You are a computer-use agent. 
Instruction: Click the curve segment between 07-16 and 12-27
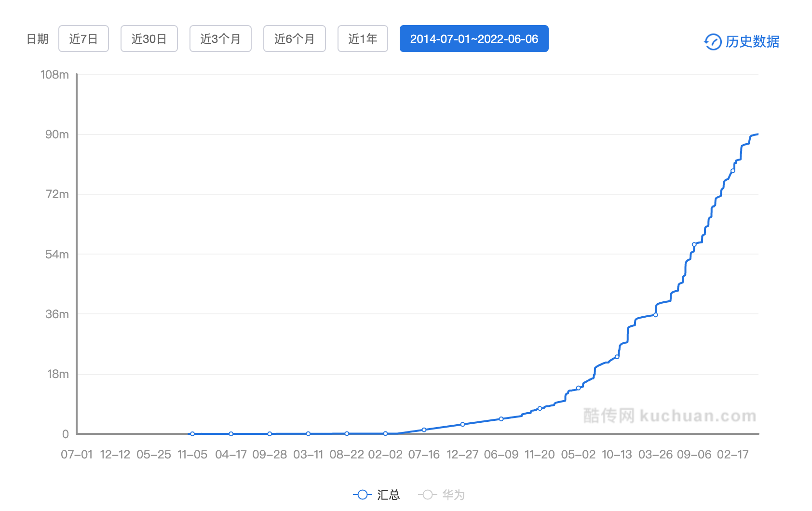[x=443, y=426]
